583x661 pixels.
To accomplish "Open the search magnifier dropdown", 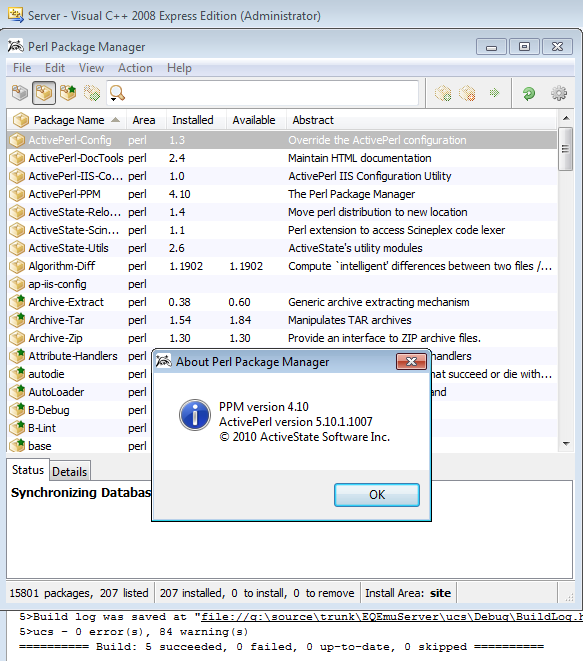I will (117, 93).
